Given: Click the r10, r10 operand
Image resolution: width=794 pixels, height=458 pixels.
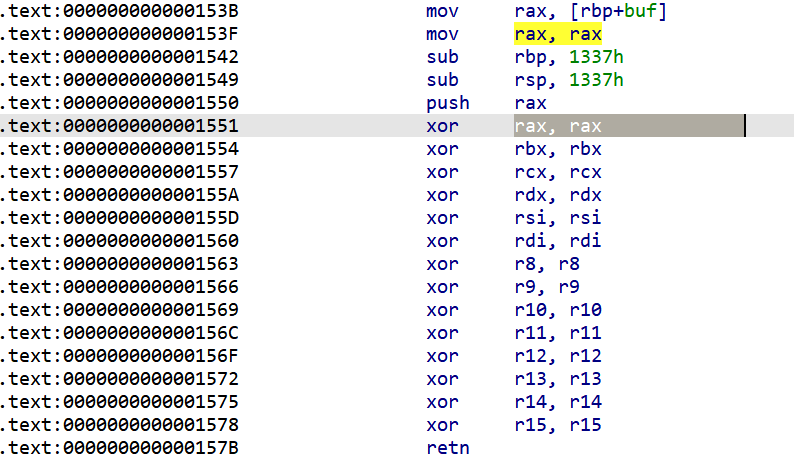Looking at the screenshot, I should tap(558, 310).
